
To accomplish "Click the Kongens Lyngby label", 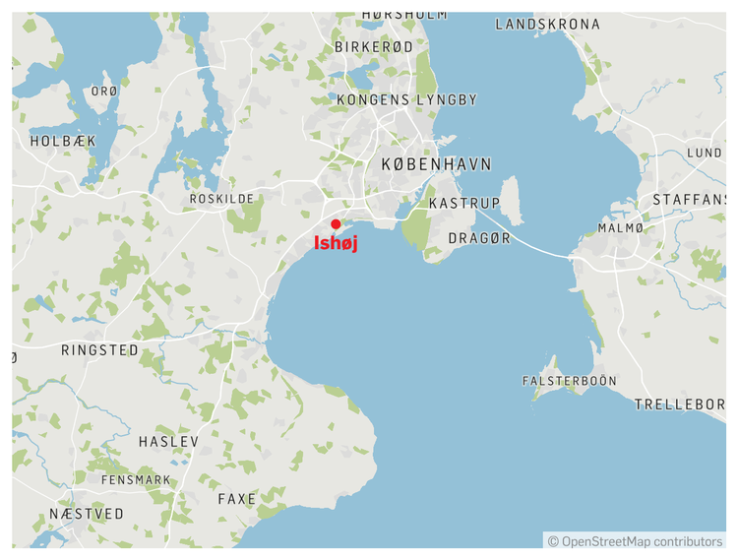I will pos(407,99).
